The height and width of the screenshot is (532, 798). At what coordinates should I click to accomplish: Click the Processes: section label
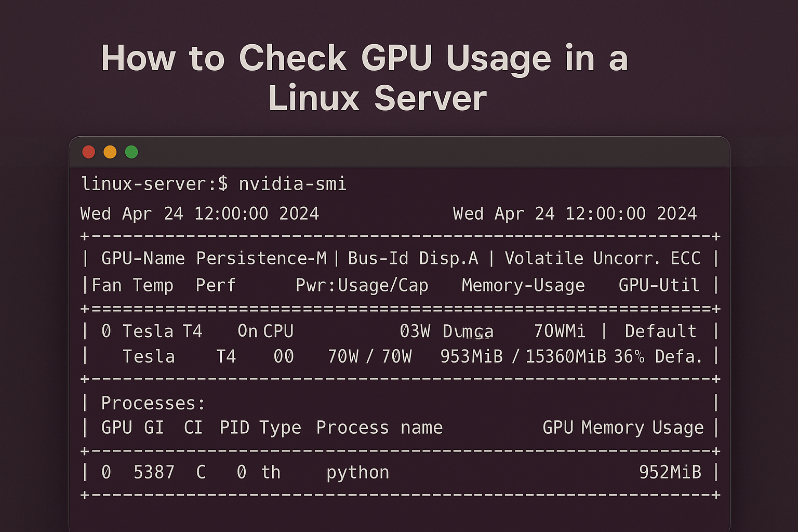[x=153, y=403]
